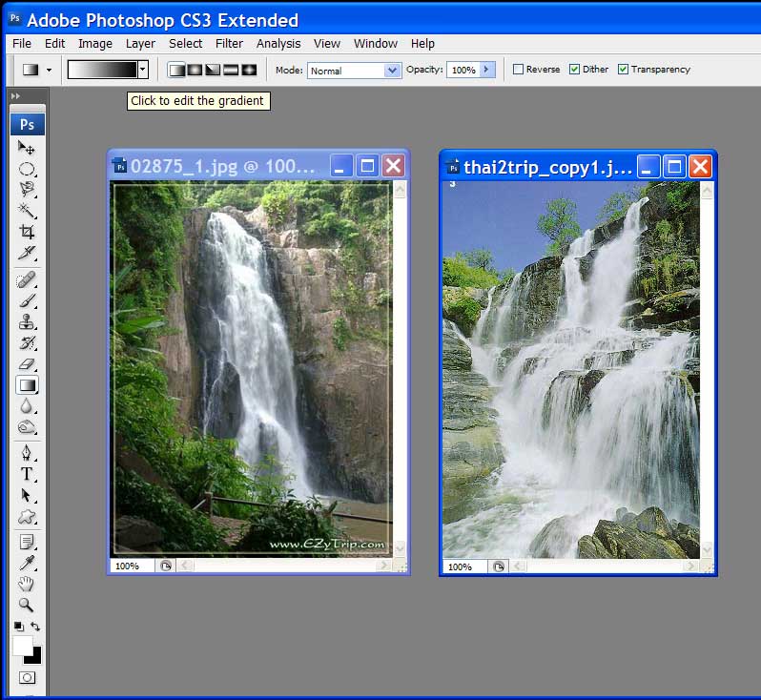
Task: Select the Magnetic Lasso tool
Action: (x=27, y=190)
